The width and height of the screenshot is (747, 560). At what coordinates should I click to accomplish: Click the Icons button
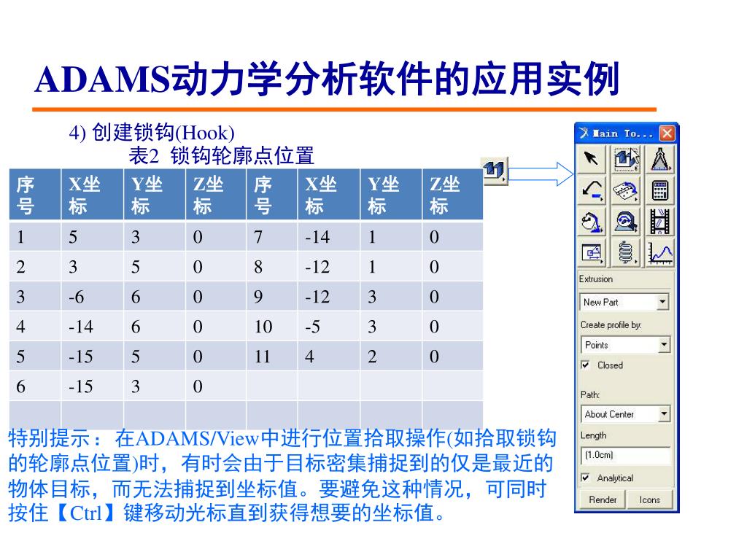coord(649,499)
